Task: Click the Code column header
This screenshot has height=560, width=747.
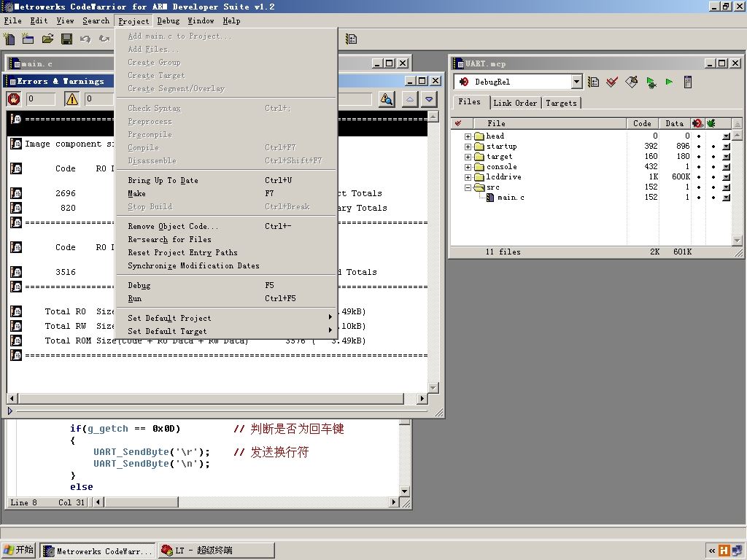Action: coord(642,123)
